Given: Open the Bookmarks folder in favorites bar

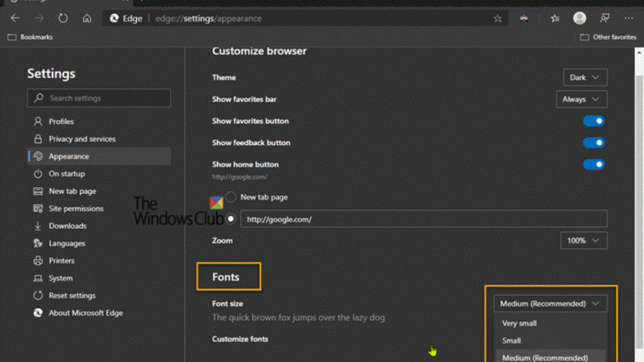Looking at the screenshot, I should (x=30, y=38).
